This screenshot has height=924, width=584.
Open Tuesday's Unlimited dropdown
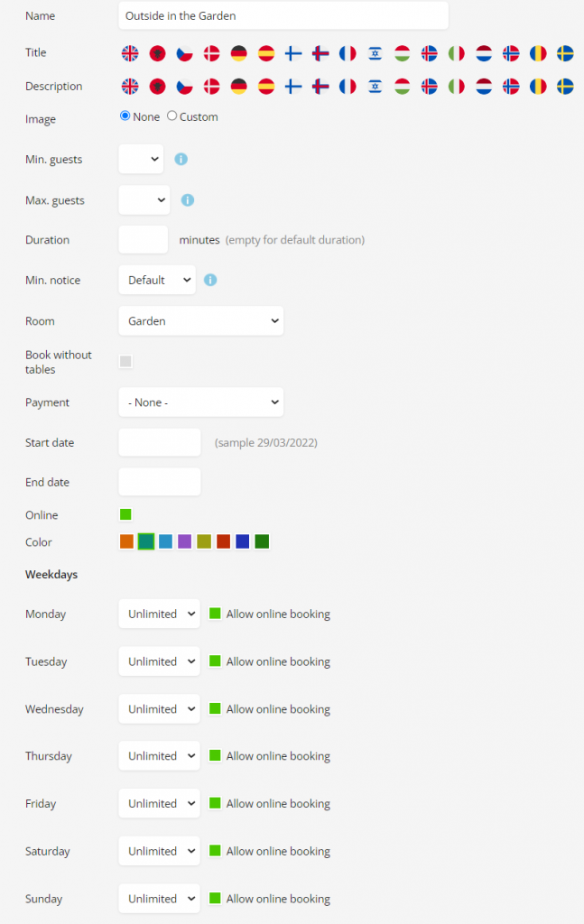[x=159, y=661]
